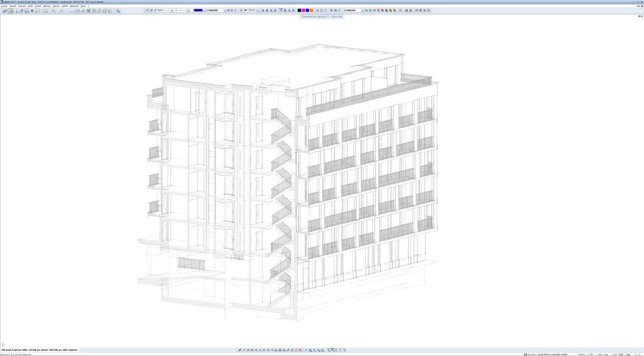The height and width of the screenshot is (356, 644).
Task: Toggle the highlighted second icon in top-left toolbar
Action: coord(11,11)
